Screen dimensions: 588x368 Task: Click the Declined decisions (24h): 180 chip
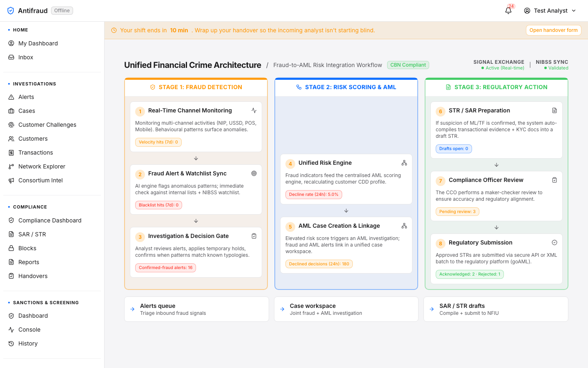[x=319, y=264]
